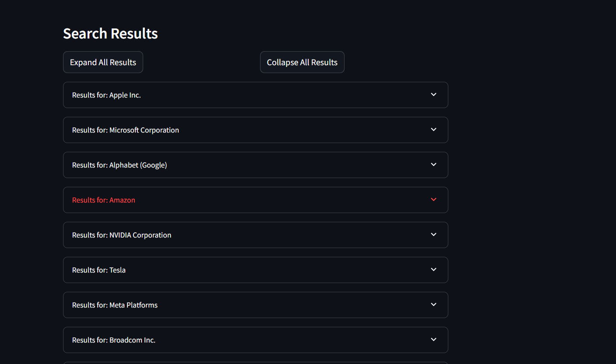Expand Results for: Microsoft Corporation

click(256, 130)
